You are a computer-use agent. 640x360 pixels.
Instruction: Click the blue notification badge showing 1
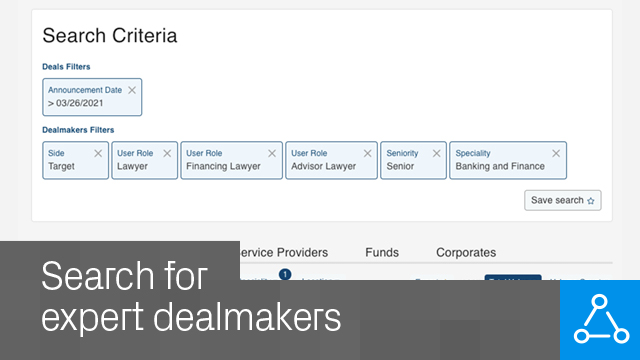coord(285,274)
